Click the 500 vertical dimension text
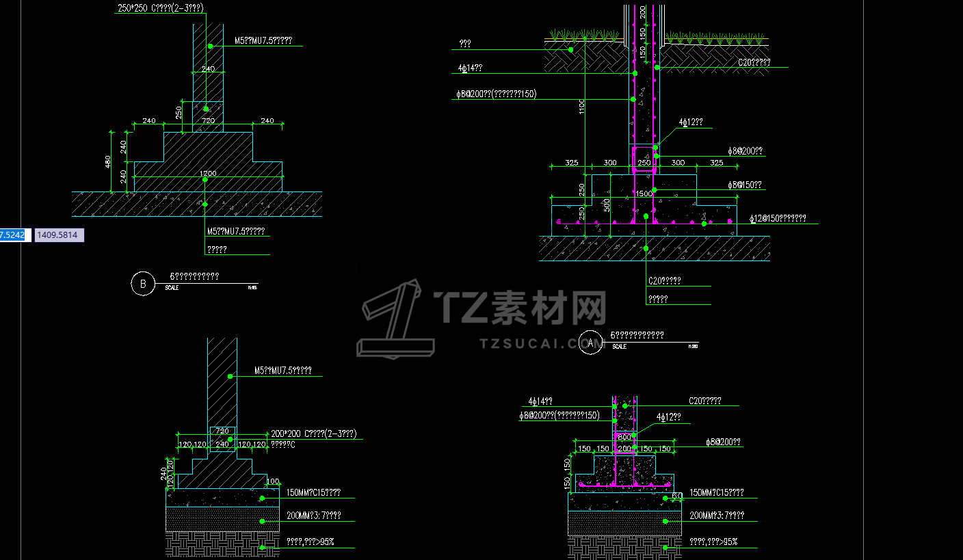 pyautogui.click(x=606, y=206)
